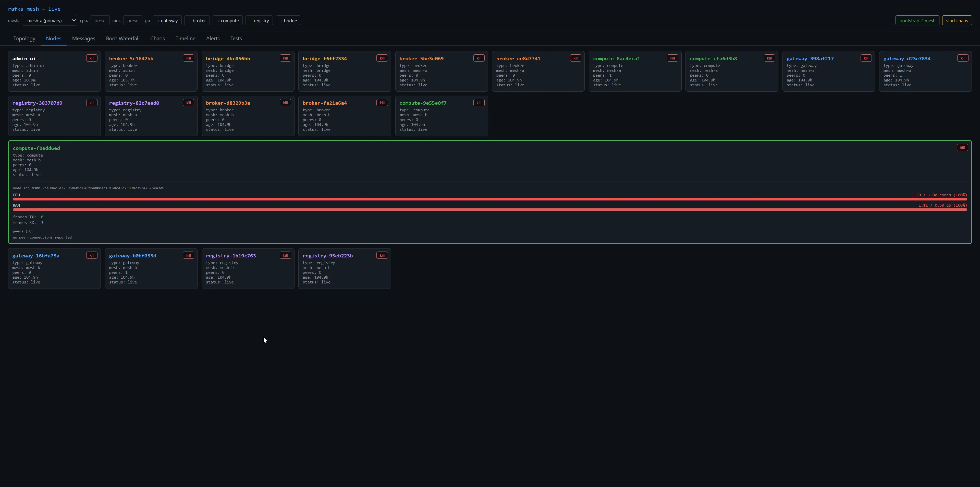Screen dimensions: 980x487
Task: Add a new gateway node
Action: pos(167,21)
